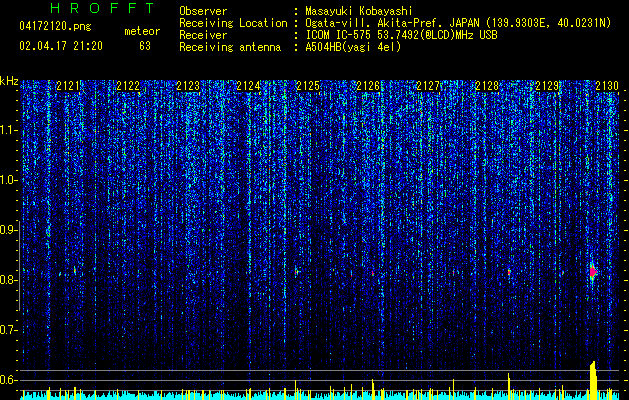This screenshot has height=400, width=629.
Task: Select the Ogata-vill. Akita-Pref. JAPAN location text
Action: 458,23
